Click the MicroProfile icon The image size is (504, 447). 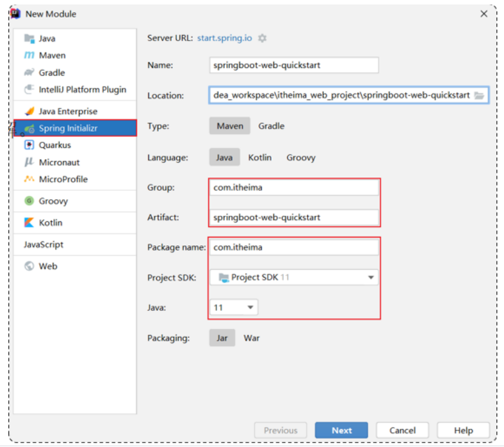(x=29, y=179)
